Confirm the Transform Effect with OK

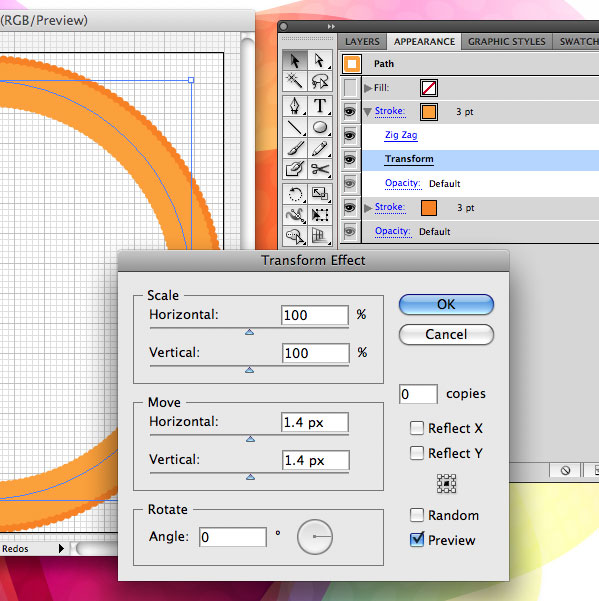(446, 304)
